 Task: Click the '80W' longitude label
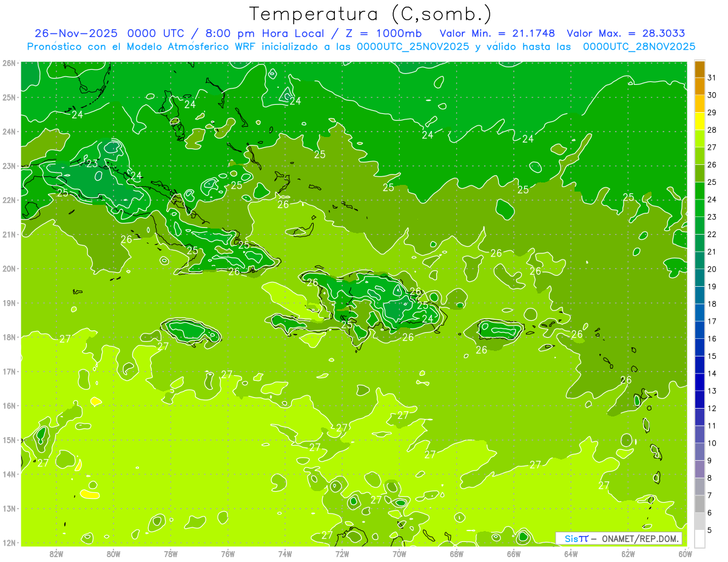pyautogui.click(x=113, y=553)
